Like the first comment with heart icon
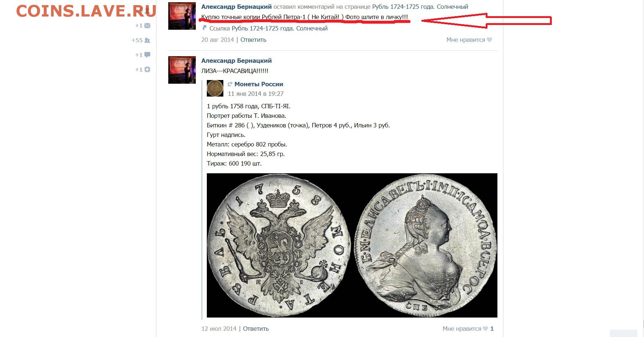The height and width of the screenshot is (337, 644). (489, 40)
